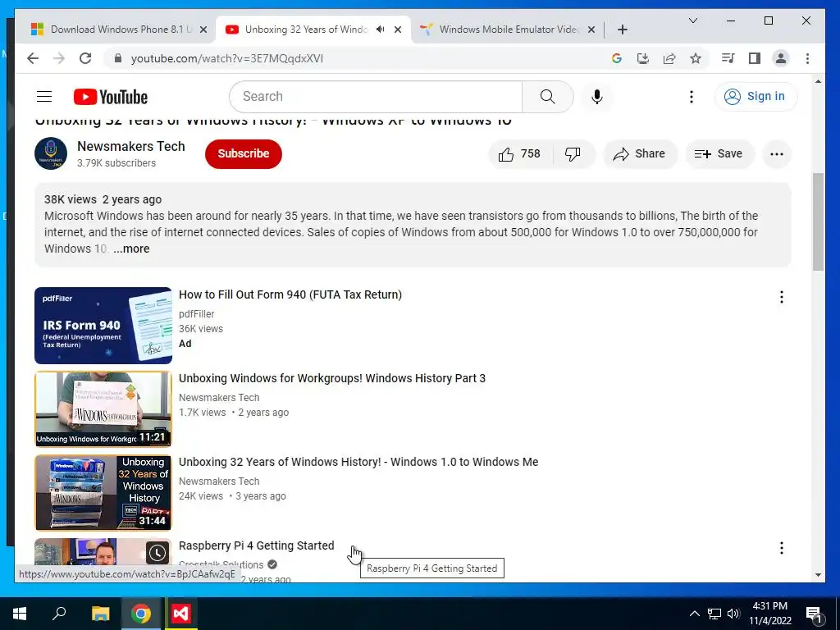Image resolution: width=840 pixels, height=630 pixels.
Task: Open the notification center icon
Action: click(813, 615)
